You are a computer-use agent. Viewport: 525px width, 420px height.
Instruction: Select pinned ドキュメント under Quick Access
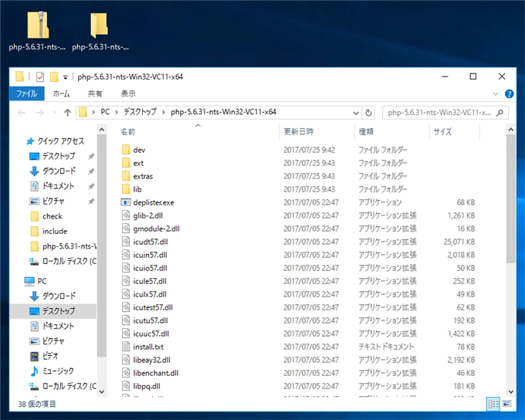[x=52, y=186]
